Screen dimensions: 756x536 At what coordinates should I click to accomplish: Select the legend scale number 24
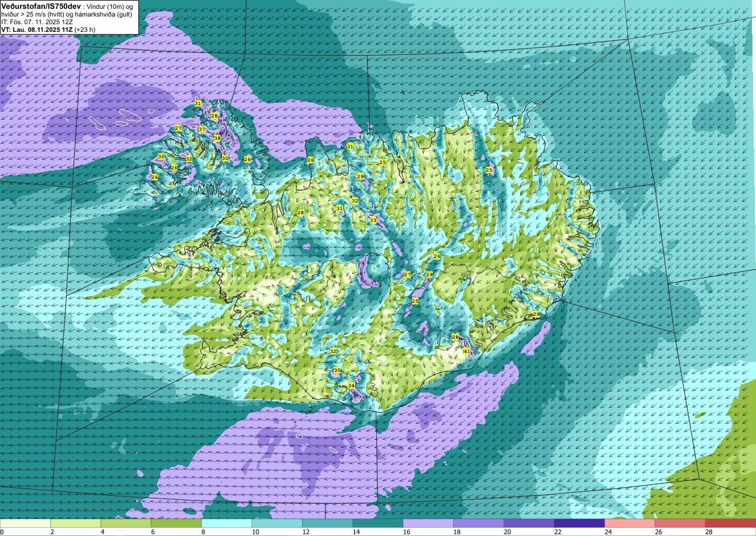click(608, 531)
